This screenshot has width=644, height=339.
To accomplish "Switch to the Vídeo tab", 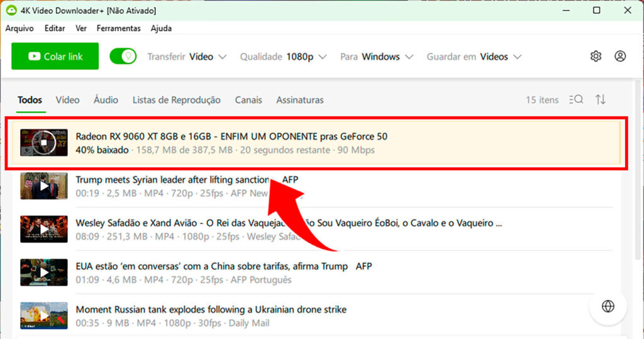I will click(67, 100).
